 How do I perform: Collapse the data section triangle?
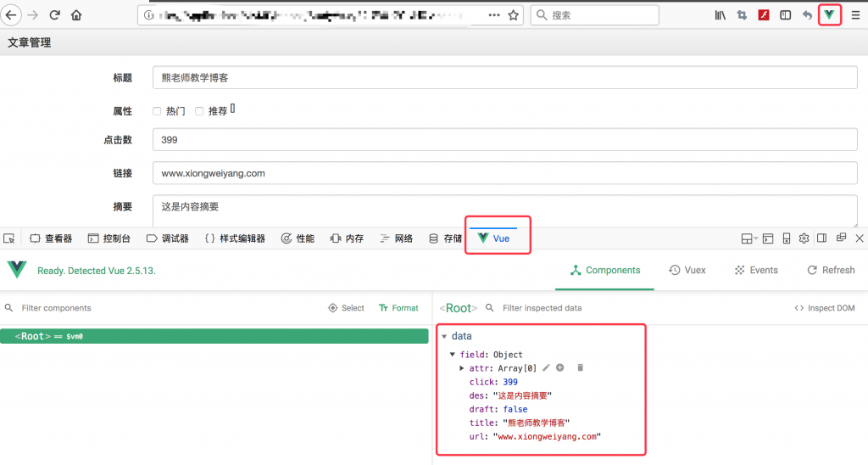[x=443, y=337]
